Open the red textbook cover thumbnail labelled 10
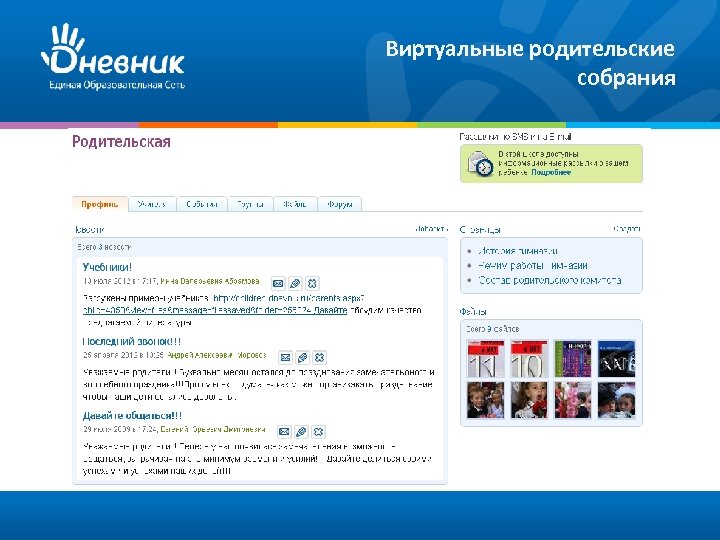720x540 pixels. pyautogui.click(x=529, y=359)
